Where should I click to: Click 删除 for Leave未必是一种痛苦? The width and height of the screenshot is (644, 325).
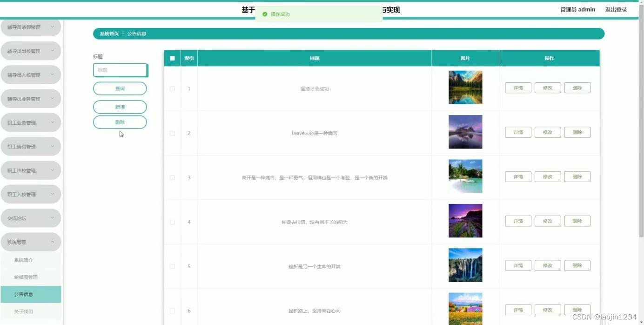pos(577,132)
